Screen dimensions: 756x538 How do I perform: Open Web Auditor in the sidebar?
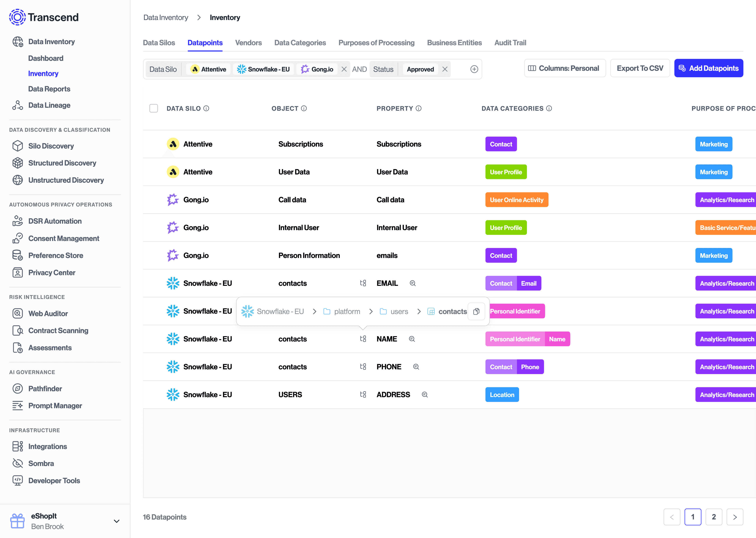point(48,313)
